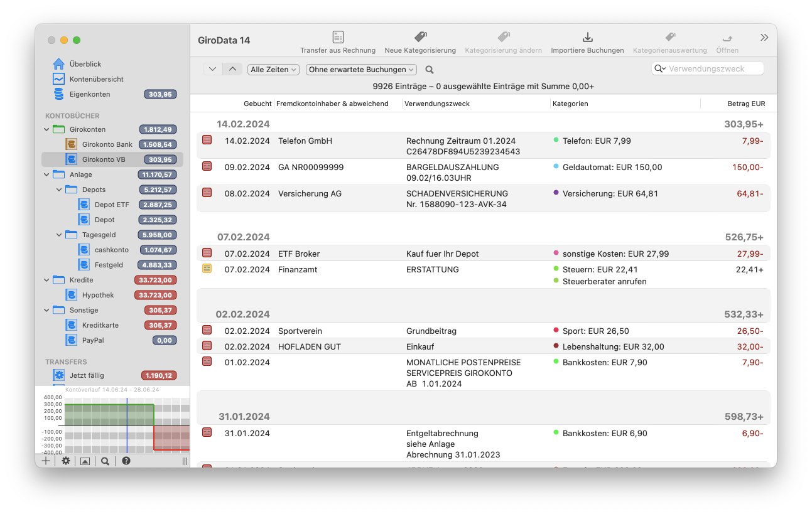Open Ohne erwartete Buchungen dropdown
The image size is (812, 514).
[361, 70]
